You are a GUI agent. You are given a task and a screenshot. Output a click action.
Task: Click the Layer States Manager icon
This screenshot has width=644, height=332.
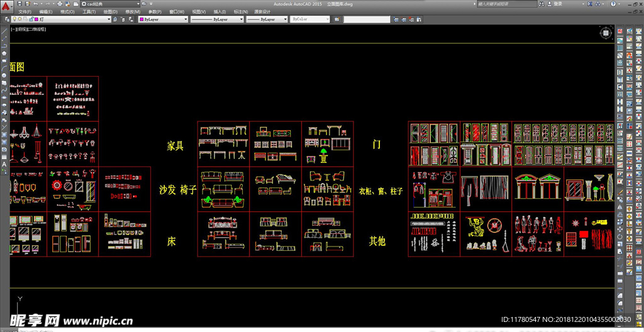(131, 19)
